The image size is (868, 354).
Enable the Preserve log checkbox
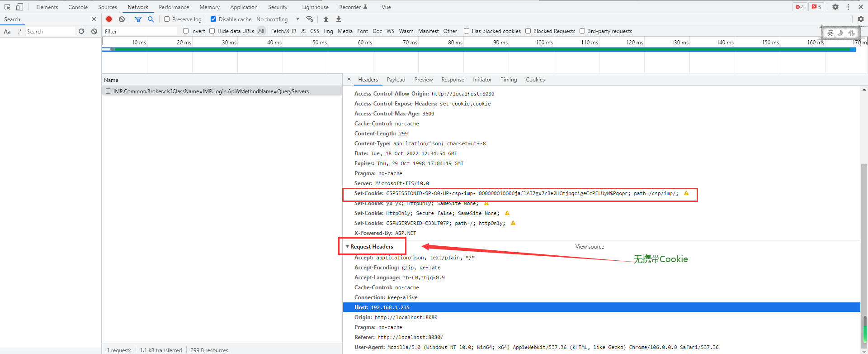coord(167,19)
